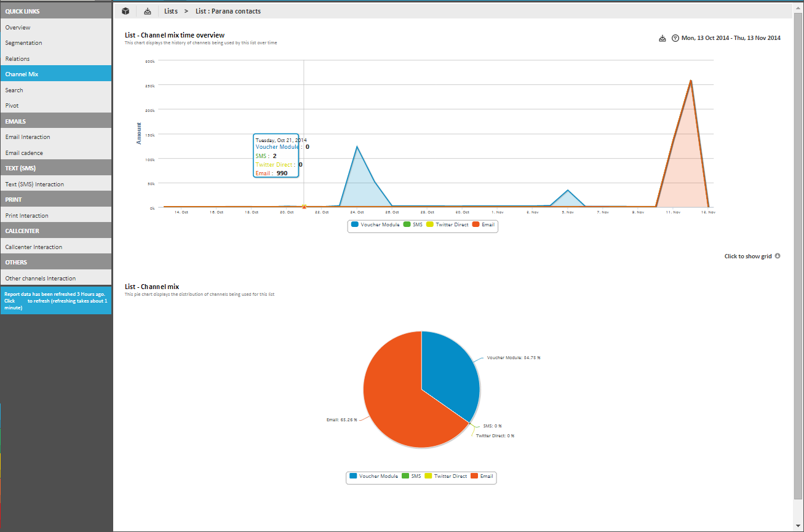Image resolution: width=804 pixels, height=532 pixels.
Task: Click the filter icon next to the date range
Action: (x=675, y=38)
